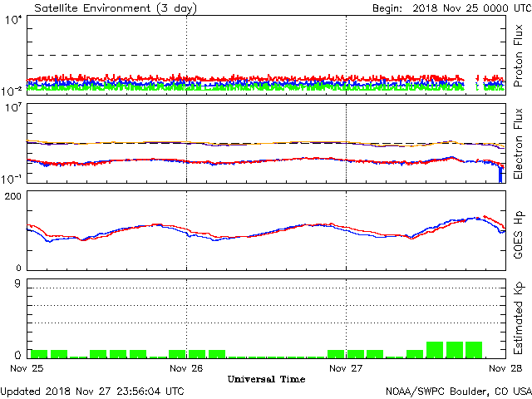Click the '200' GOES Hp scale value
This screenshot has width=532, height=399.
[x=13, y=196]
